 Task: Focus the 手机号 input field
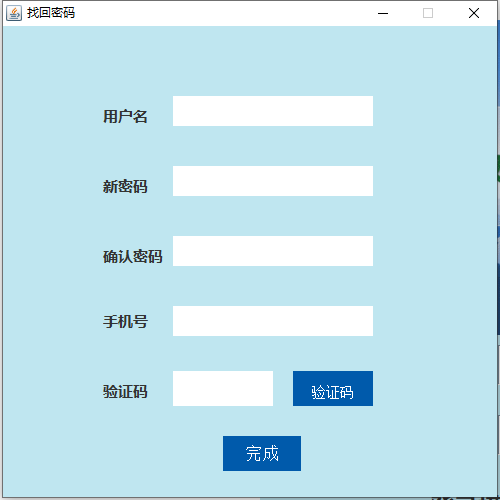click(x=273, y=321)
